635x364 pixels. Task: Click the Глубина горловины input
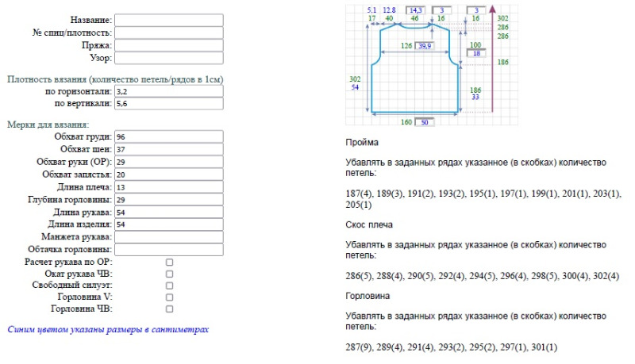(169, 199)
